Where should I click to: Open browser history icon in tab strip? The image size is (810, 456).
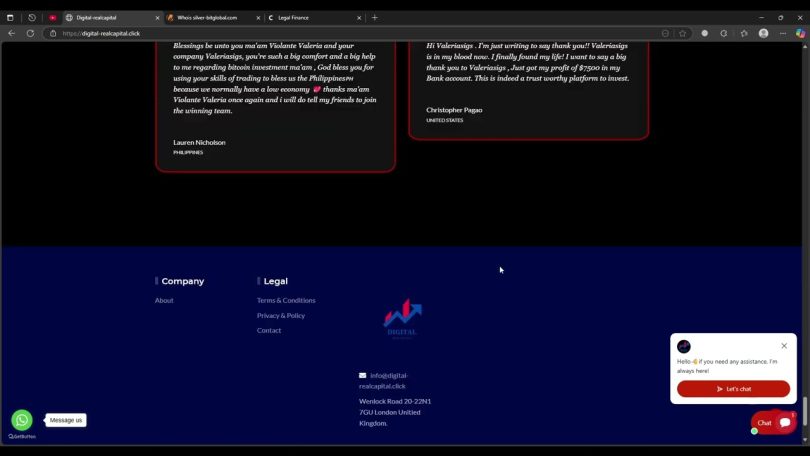(x=32, y=18)
